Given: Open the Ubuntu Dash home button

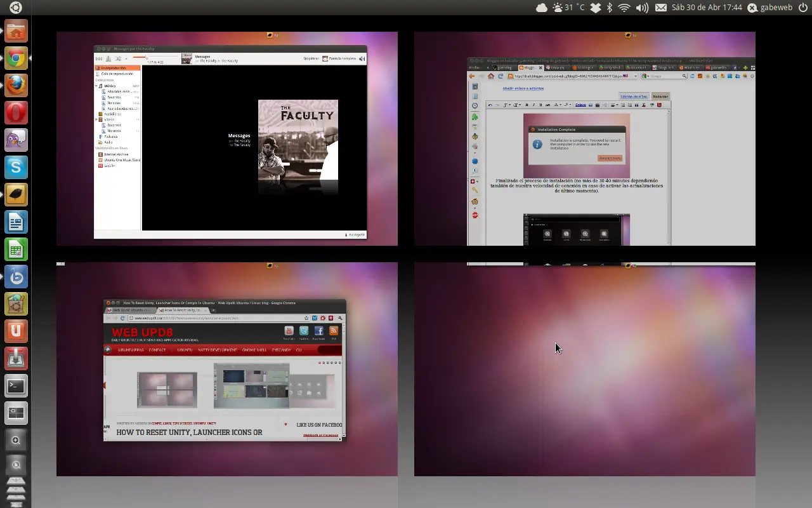Looking at the screenshot, I should coord(15,8).
